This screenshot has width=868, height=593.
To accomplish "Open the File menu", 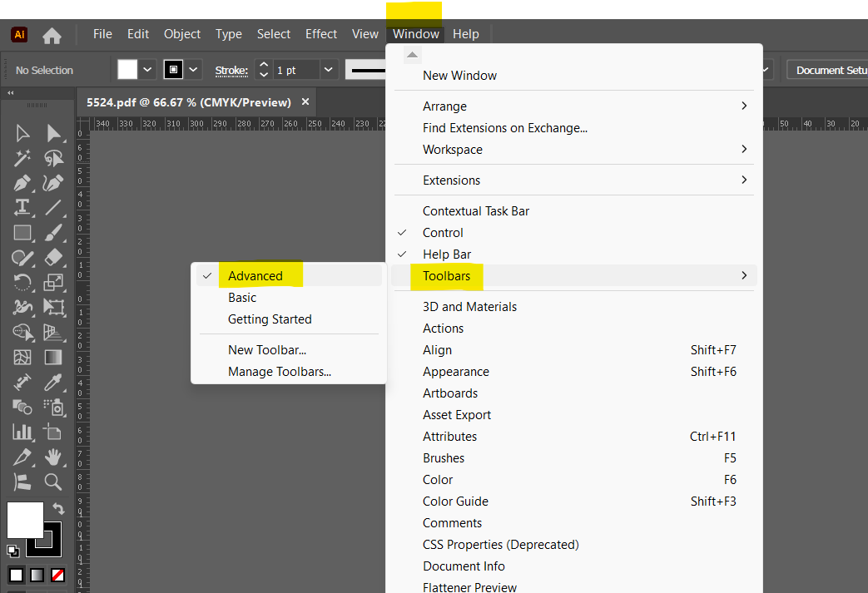I will tap(102, 34).
